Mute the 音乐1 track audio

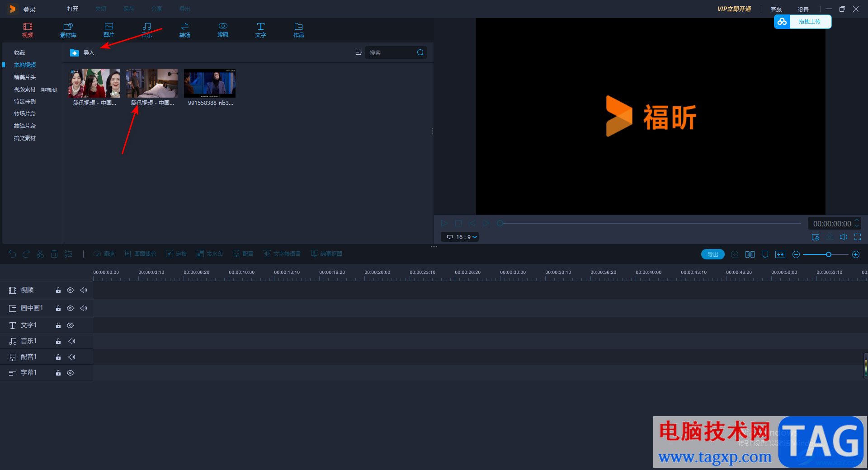pyautogui.click(x=71, y=341)
